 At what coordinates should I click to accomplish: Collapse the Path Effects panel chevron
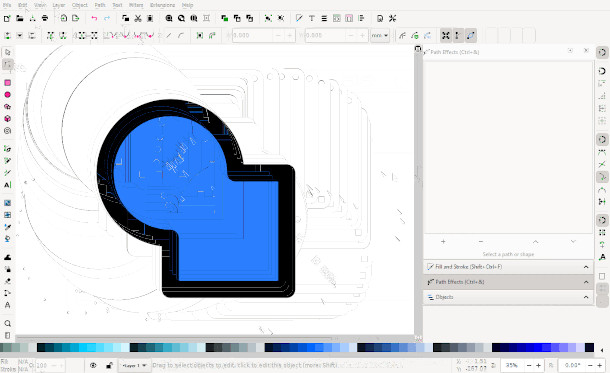(586, 282)
